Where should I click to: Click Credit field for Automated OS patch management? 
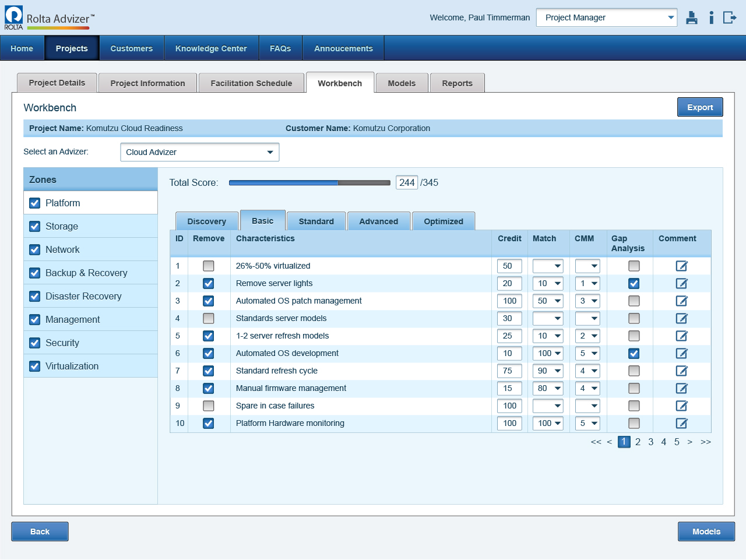509,301
